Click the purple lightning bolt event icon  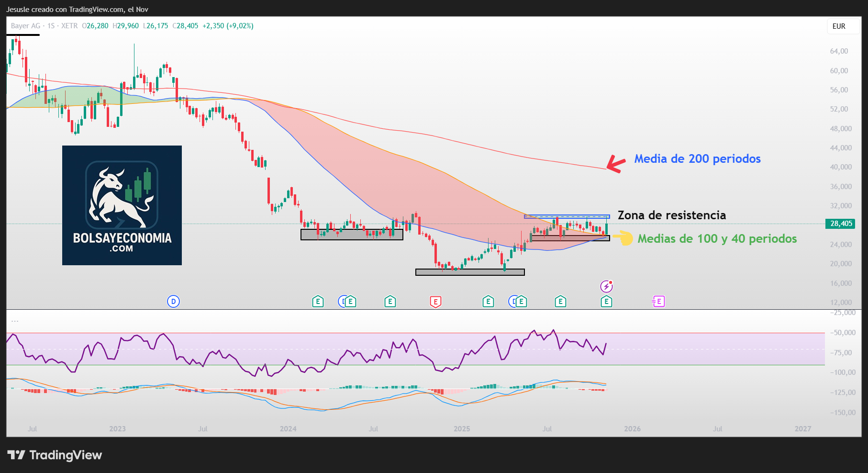coord(606,286)
